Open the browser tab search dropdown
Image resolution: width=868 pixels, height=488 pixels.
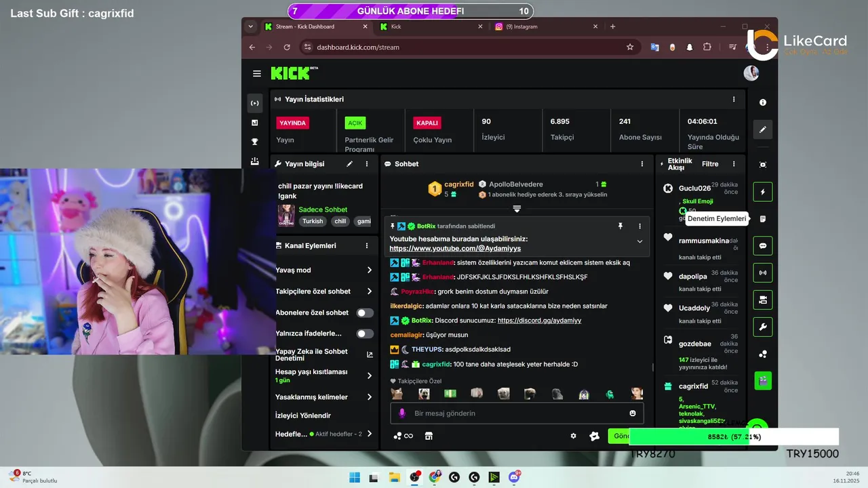click(250, 26)
